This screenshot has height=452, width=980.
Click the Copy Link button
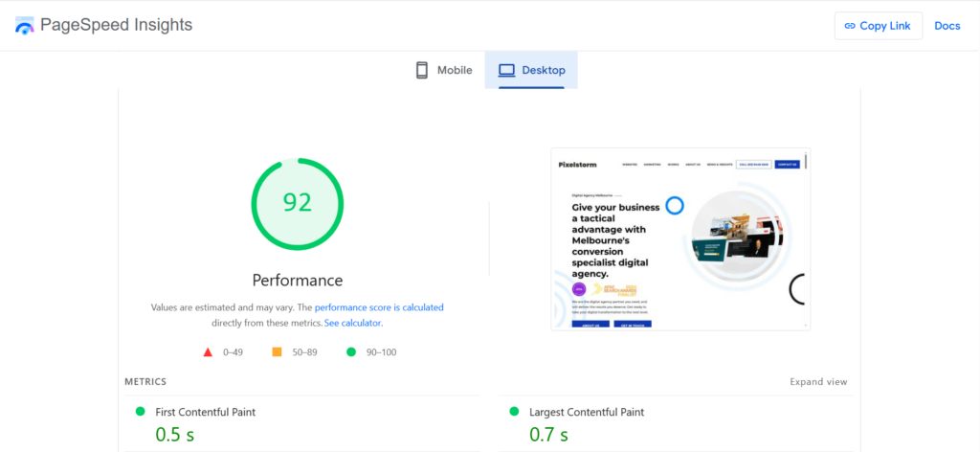[879, 26]
